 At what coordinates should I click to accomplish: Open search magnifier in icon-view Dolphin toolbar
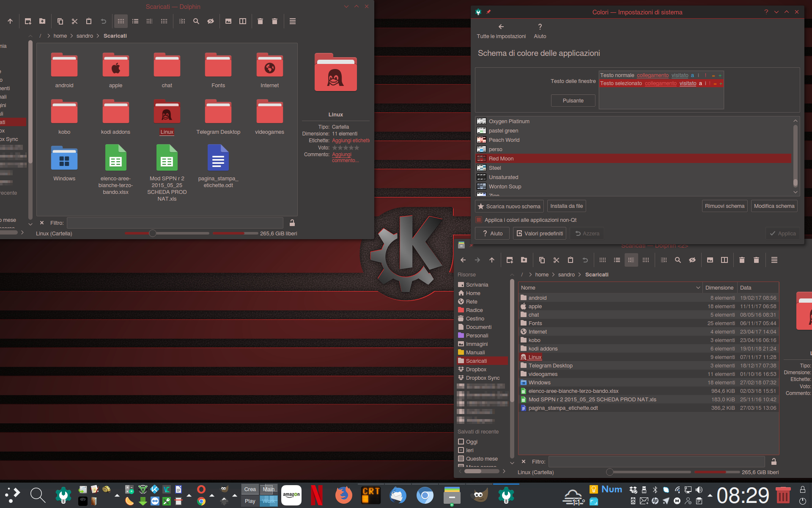click(196, 21)
